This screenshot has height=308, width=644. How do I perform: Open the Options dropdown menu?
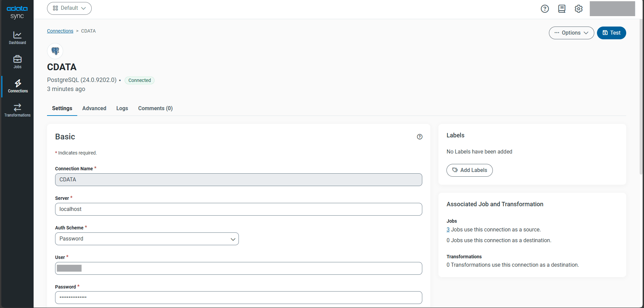click(x=571, y=33)
